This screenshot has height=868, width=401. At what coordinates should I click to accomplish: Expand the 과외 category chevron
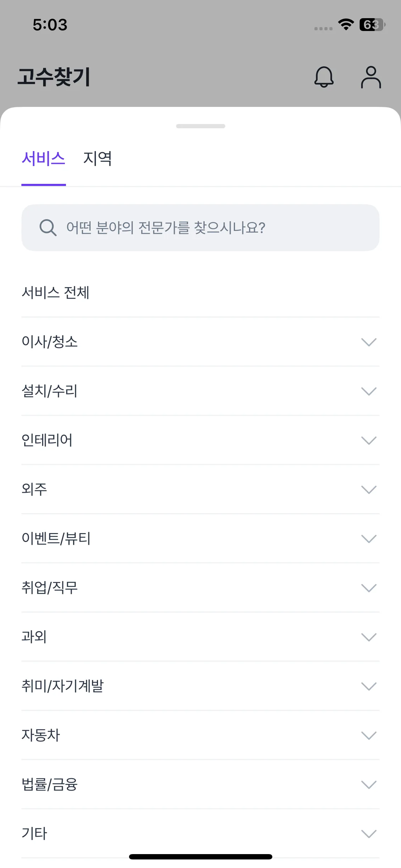tap(369, 637)
